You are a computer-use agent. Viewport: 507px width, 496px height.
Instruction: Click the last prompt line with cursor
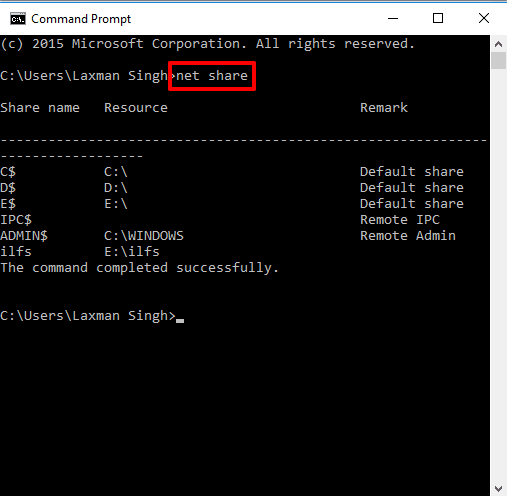[x=92, y=316]
